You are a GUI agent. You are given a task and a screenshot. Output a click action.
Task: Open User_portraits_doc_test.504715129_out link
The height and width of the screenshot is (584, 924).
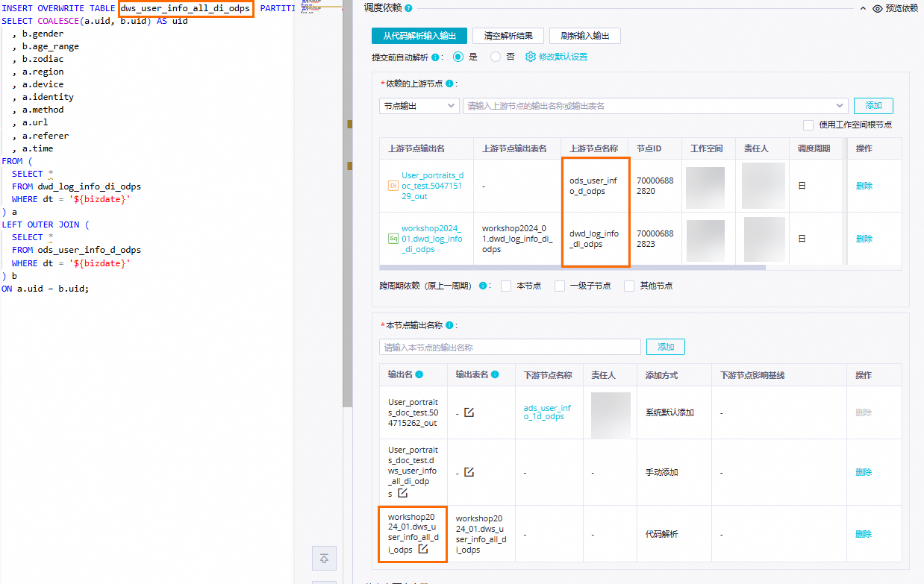click(x=433, y=186)
